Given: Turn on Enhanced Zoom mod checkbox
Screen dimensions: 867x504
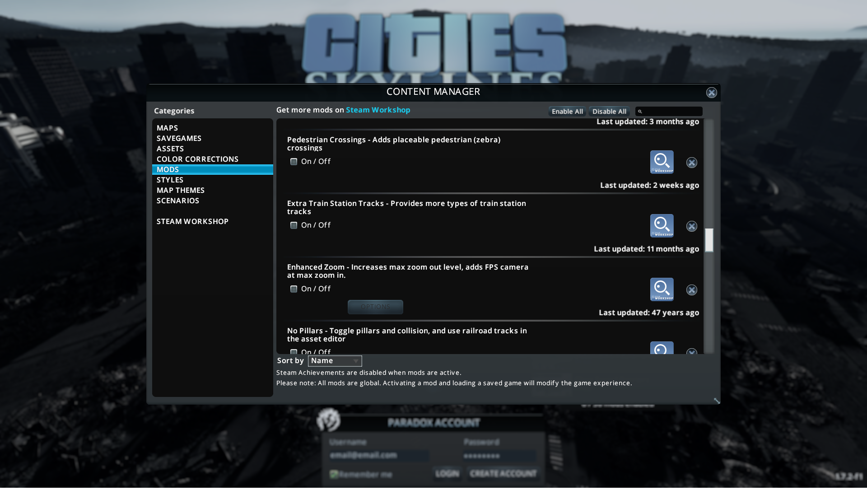Looking at the screenshot, I should point(294,289).
